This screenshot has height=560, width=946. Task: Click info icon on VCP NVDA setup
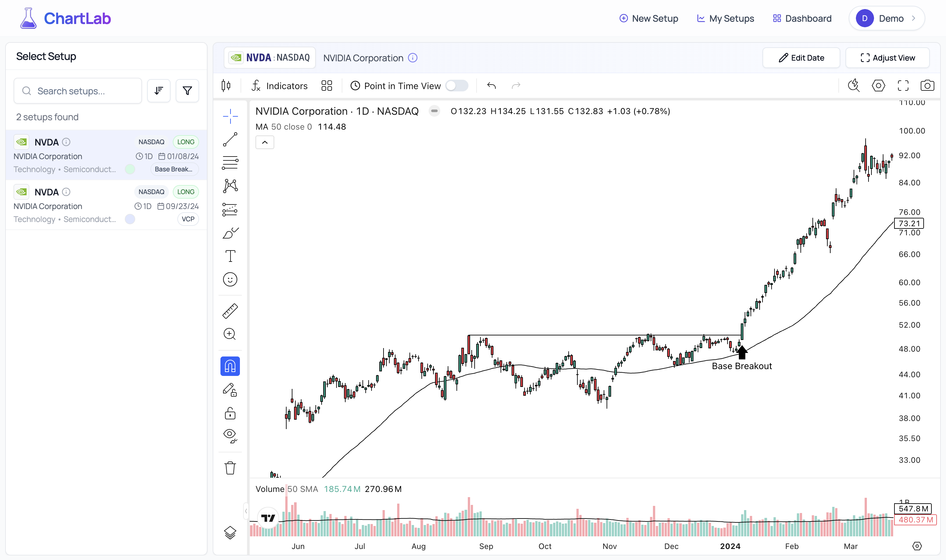point(66,192)
